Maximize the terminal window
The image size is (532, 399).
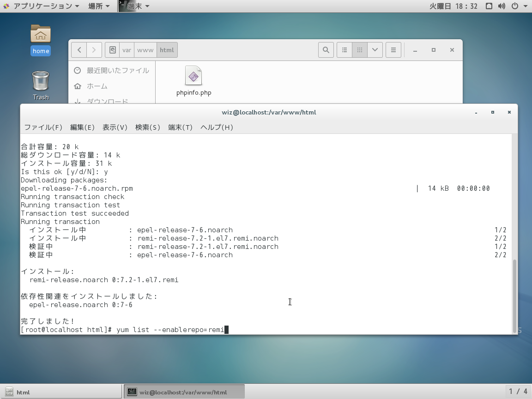click(493, 112)
